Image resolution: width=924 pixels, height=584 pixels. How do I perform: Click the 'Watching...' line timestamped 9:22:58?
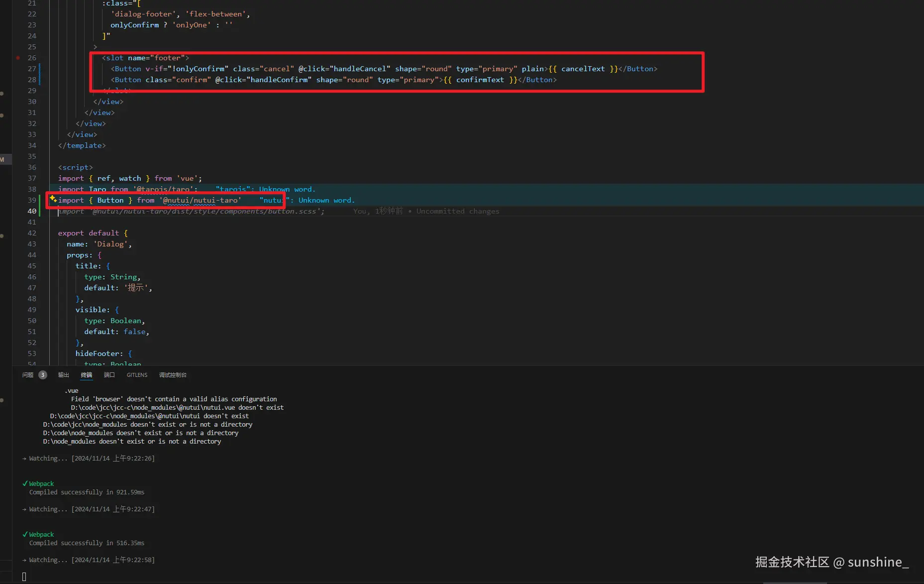[89, 560]
